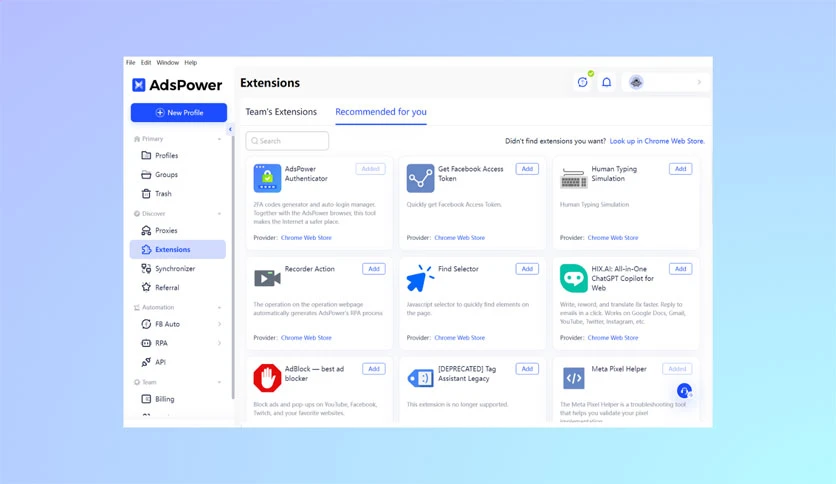The image size is (836, 484).
Task: Switch to Team's Extensions tab
Action: click(x=281, y=112)
